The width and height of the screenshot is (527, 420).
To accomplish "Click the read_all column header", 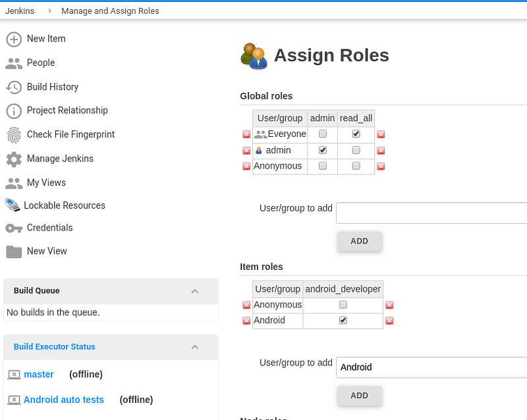I will (356, 118).
